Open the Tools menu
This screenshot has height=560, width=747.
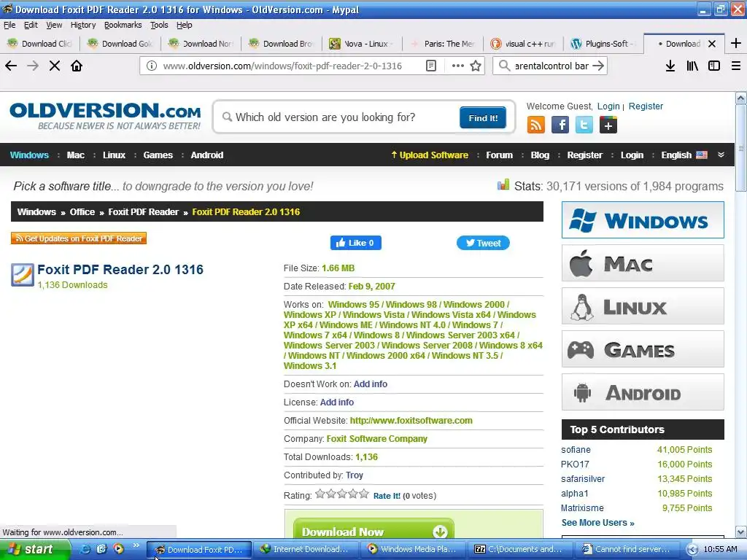pyautogui.click(x=159, y=25)
